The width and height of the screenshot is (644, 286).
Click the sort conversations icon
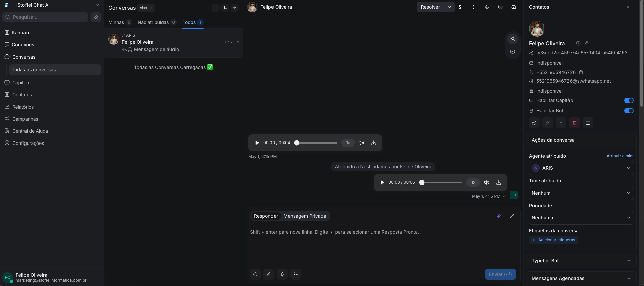225,8
